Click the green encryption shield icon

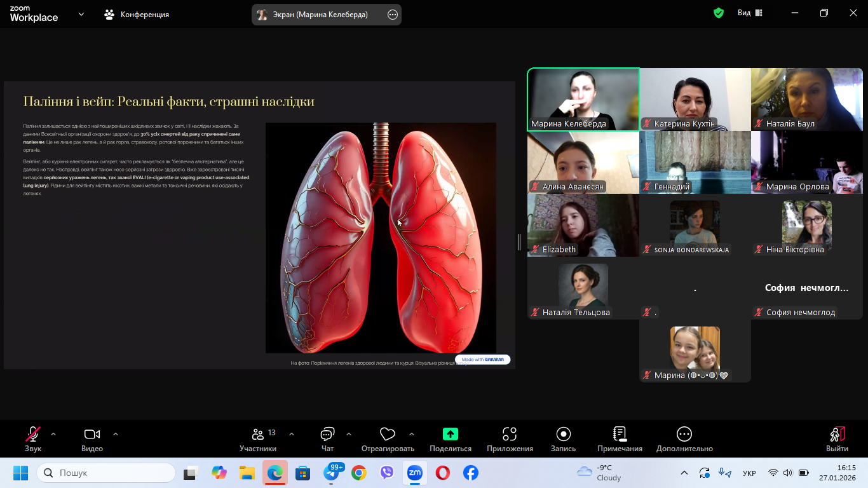click(719, 13)
